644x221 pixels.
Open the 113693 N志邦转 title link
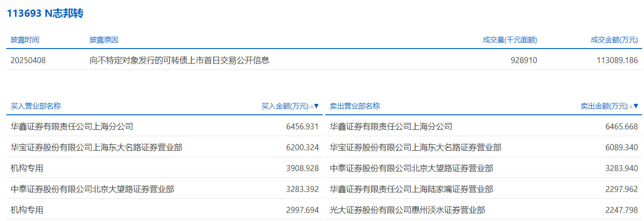(45, 14)
